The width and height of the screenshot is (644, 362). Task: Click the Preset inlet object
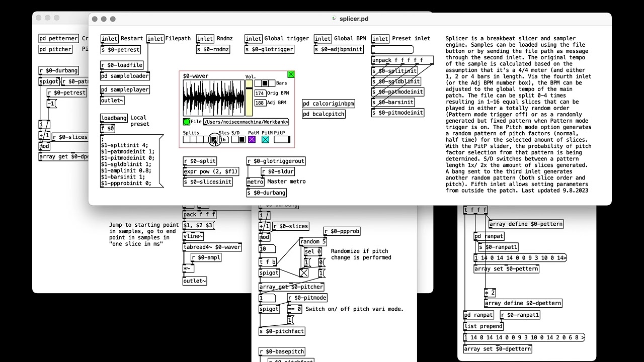click(x=380, y=39)
